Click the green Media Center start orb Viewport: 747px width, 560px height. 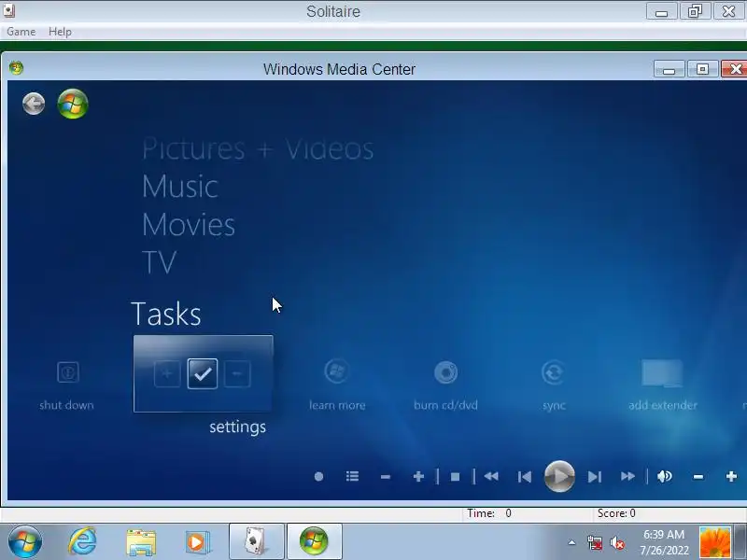[73, 104]
